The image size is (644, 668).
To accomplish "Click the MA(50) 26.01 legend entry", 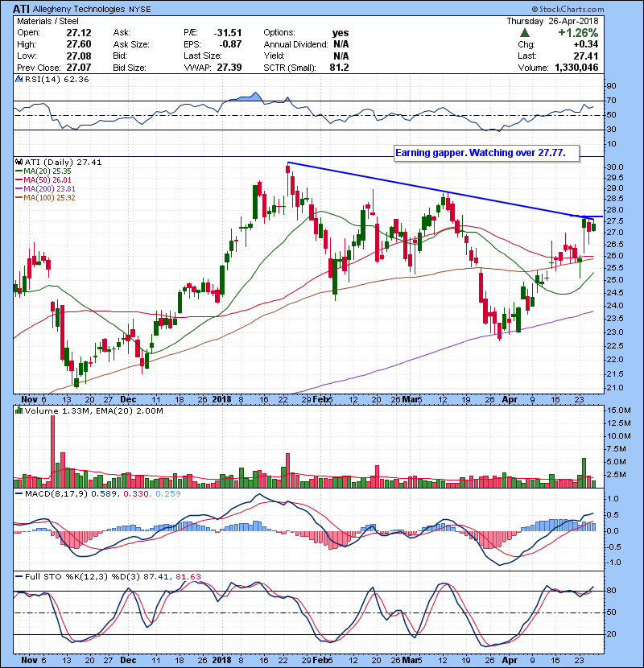I will click(43, 179).
